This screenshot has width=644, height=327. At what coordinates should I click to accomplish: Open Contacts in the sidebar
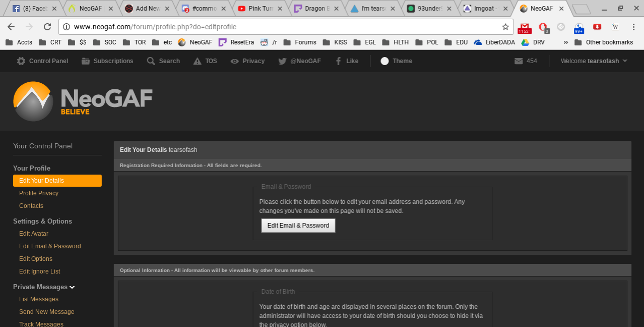point(31,206)
